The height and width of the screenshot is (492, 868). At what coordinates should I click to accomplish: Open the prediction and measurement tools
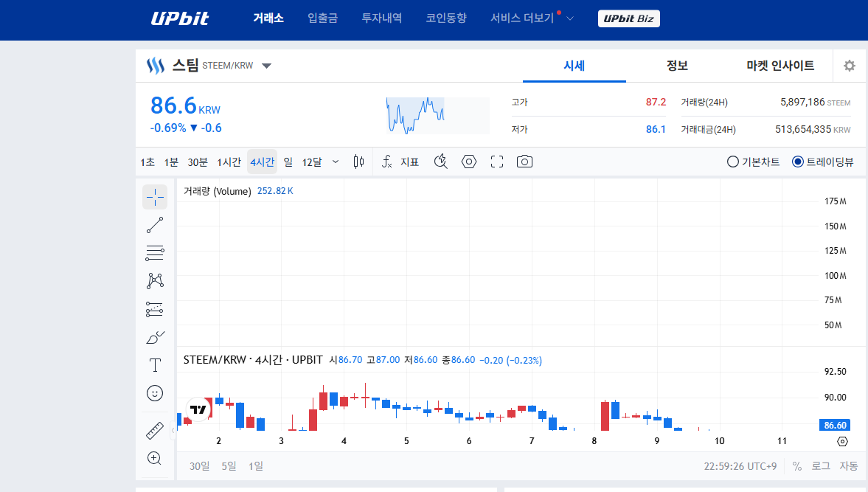tap(155, 309)
